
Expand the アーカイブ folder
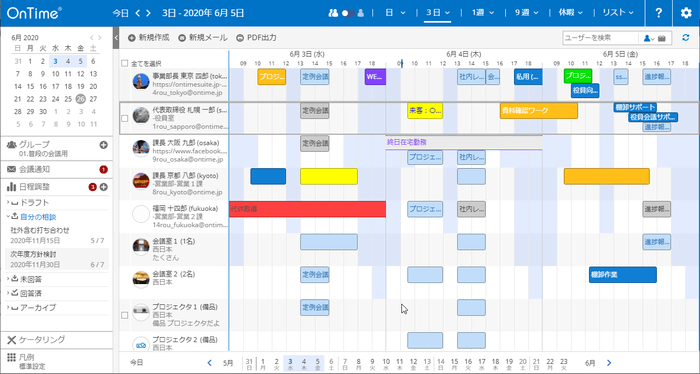pyautogui.click(x=8, y=308)
